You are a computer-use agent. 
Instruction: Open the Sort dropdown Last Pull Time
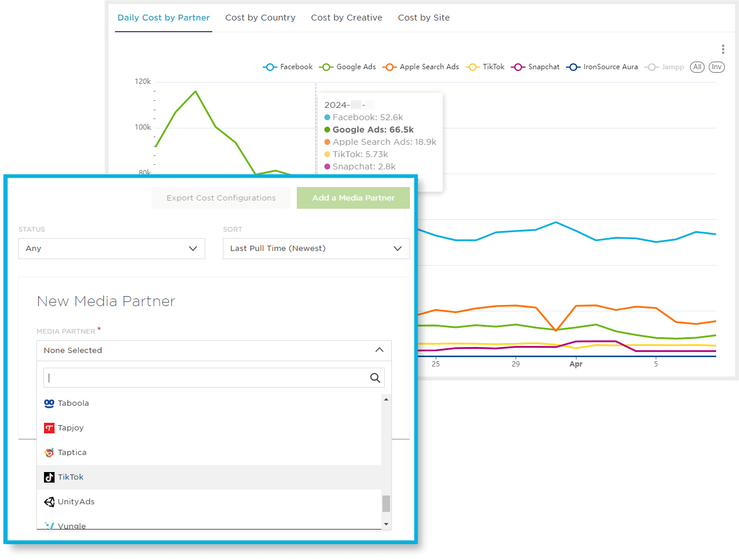(x=316, y=249)
